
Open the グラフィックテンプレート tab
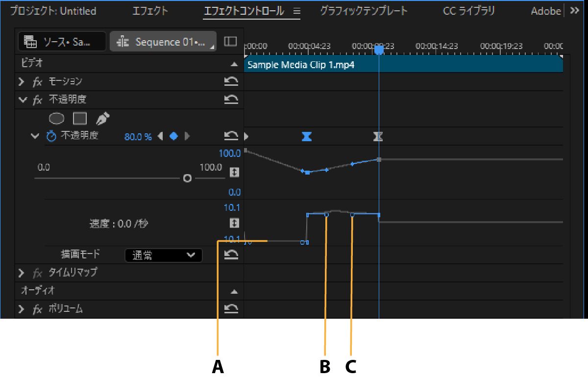point(364,11)
